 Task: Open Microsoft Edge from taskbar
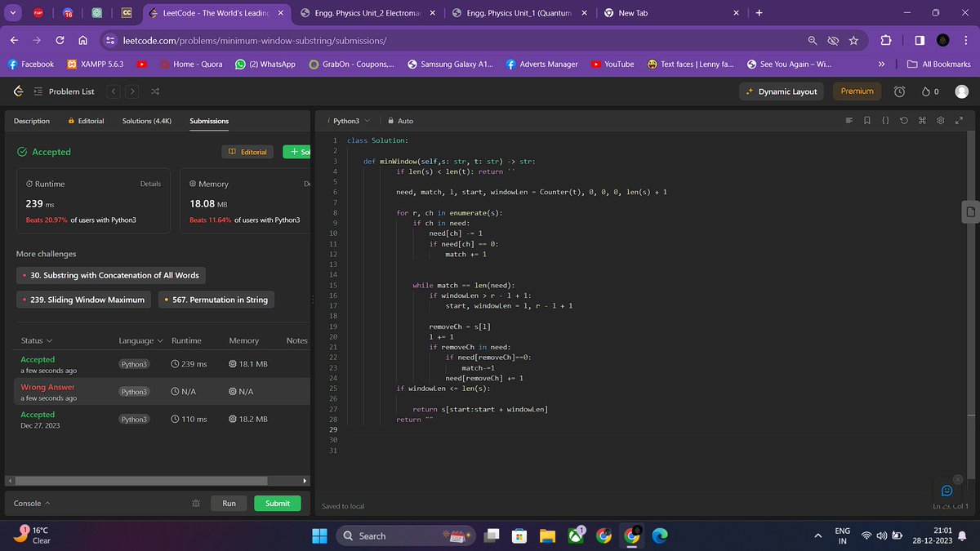click(x=659, y=535)
